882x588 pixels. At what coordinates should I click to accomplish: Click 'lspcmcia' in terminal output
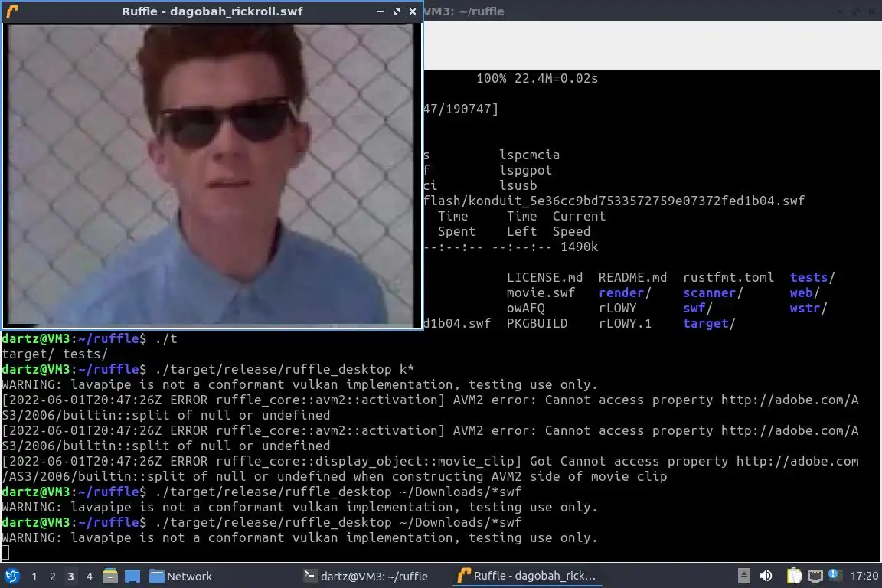529,155
